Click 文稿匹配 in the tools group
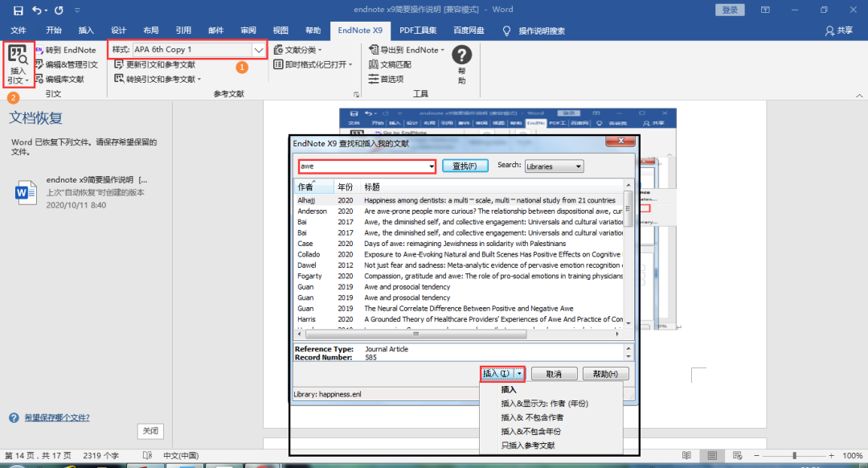The image size is (868, 468). [391, 64]
